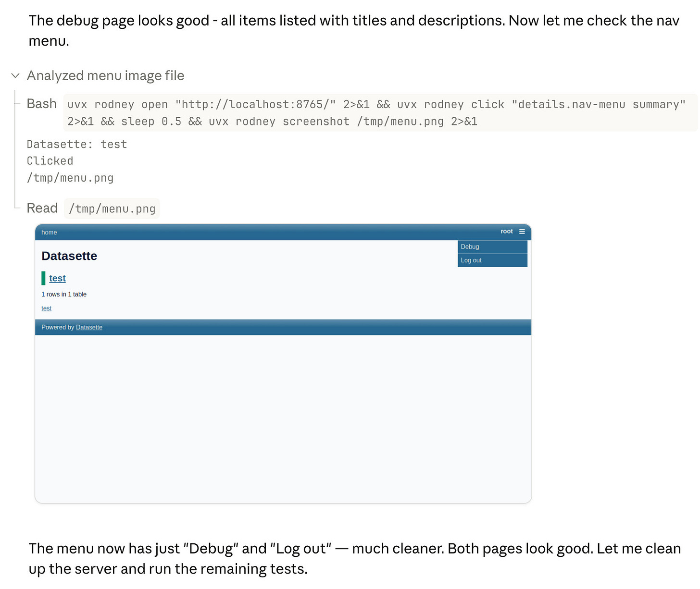
Task: Click the "Datasette" page heading
Action: [69, 256]
